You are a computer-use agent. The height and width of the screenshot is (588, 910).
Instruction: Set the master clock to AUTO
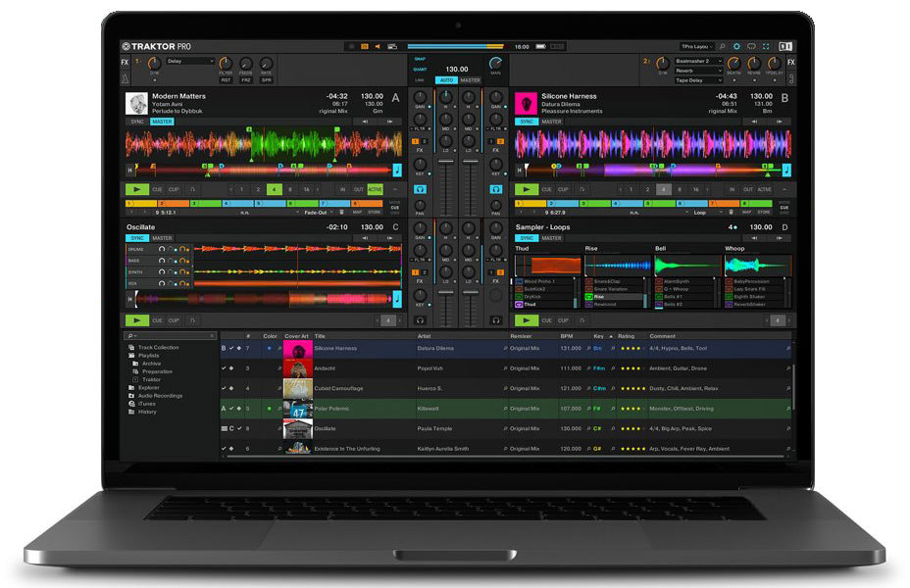(x=447, y=80)
